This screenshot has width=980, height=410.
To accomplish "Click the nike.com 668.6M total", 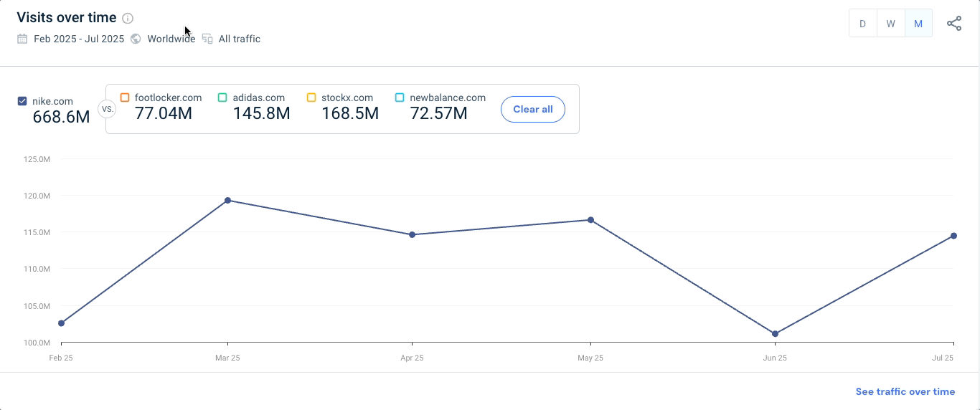I will [62, 117].
